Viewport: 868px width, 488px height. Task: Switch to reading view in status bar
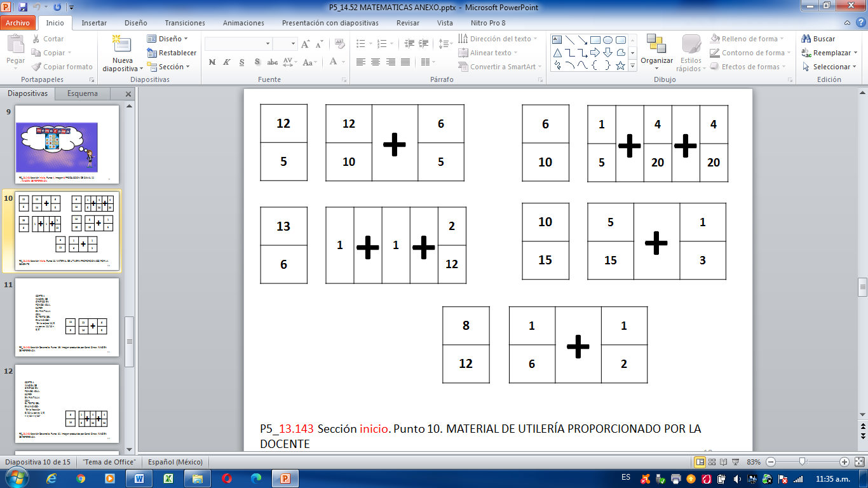click(x=723, y=462)
